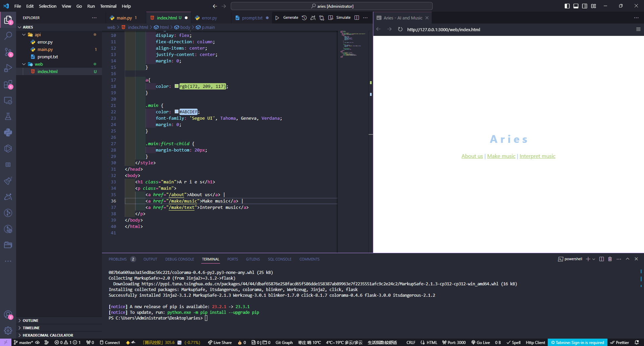Image resolution: width=644 pixels, height=346 pixels.
Task: Click the split editor right icon
Action: 357,18
